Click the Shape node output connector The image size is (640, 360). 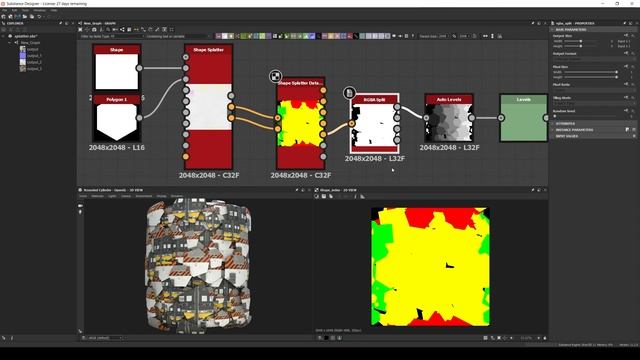click(140, 68)
